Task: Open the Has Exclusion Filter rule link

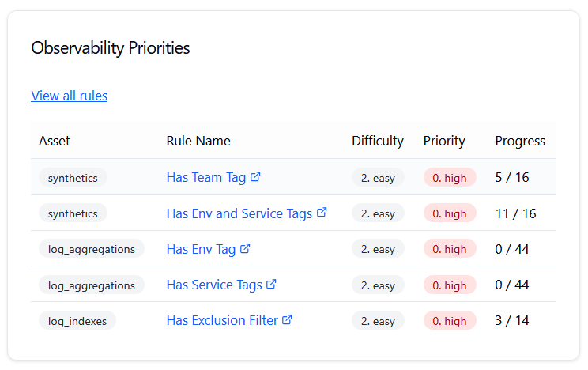Action: [x=222, y=321]
